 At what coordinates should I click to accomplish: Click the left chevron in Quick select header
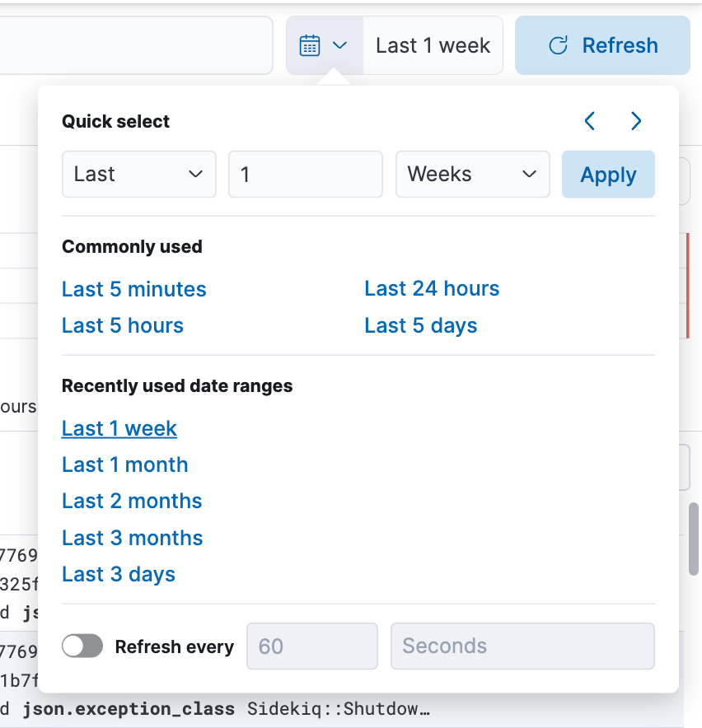point(588,121)
